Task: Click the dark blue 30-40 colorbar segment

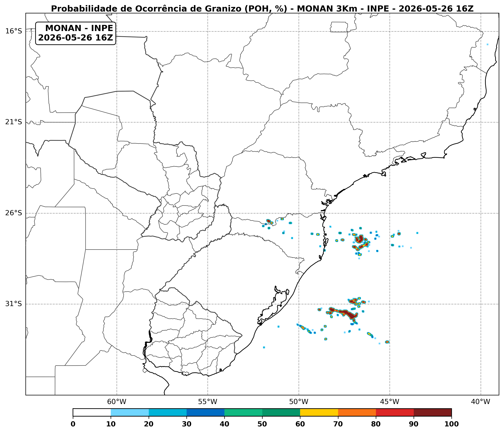Action: click(206, 412)
